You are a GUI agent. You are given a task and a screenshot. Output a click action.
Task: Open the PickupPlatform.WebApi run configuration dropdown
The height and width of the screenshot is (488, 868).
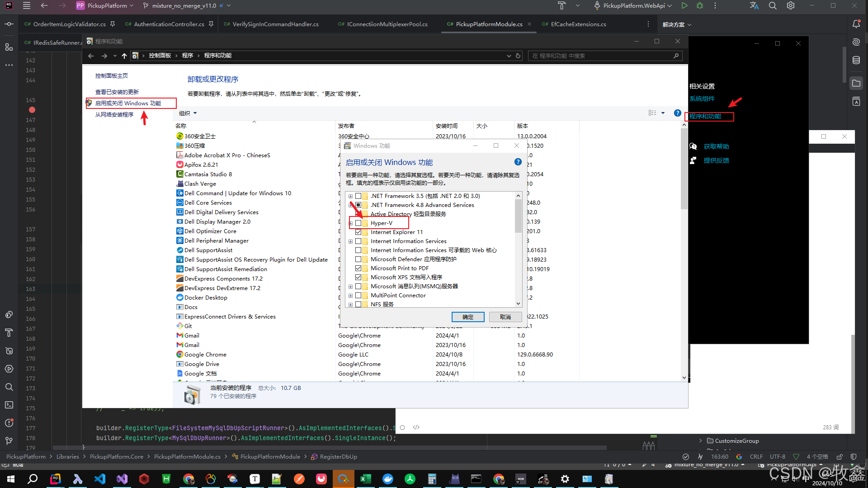tap(633, 6)
